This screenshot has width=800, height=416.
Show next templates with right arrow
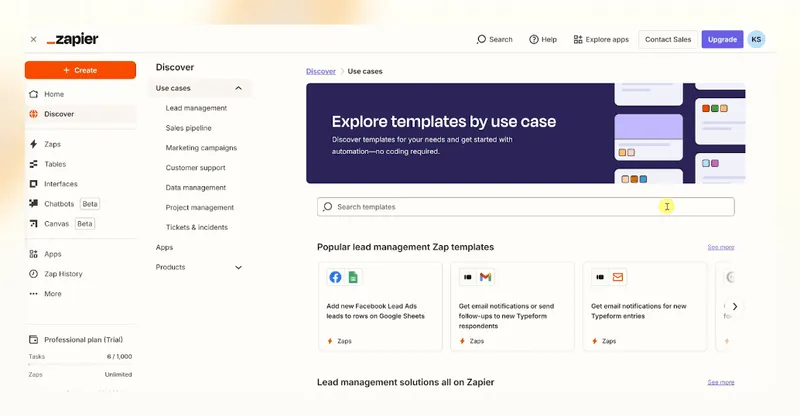point(735,306)
